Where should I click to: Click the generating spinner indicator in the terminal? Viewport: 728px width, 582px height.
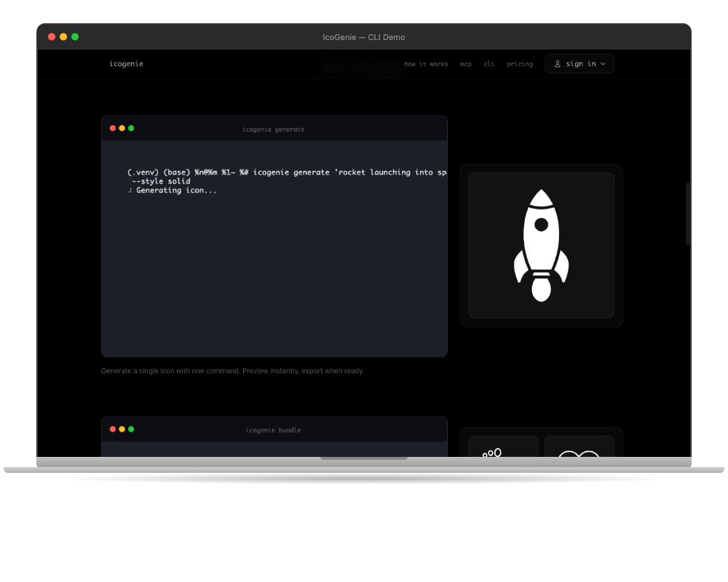tap(129, 190)
